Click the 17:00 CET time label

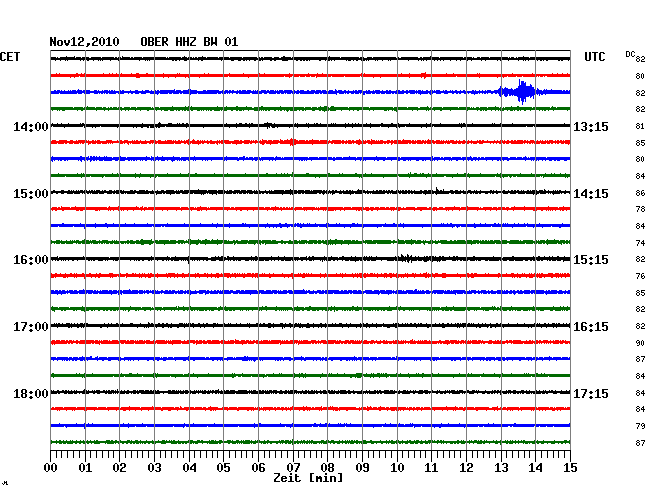point(31,327)
